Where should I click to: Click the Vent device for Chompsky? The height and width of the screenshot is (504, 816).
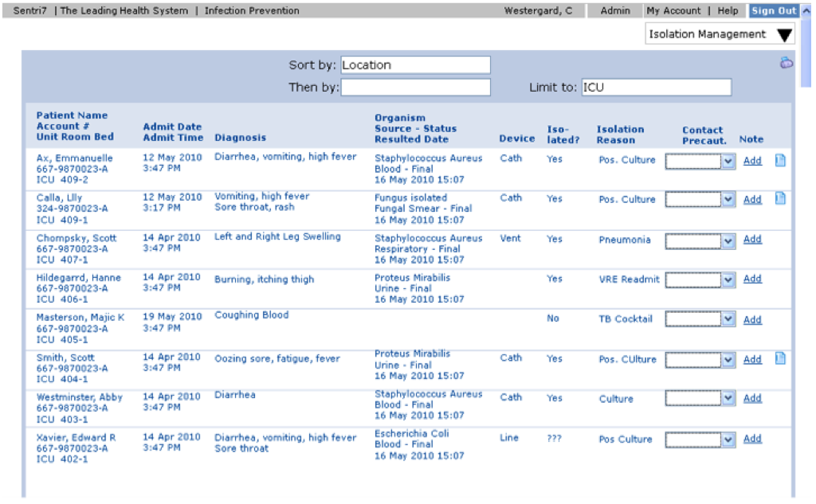[510, 238]
